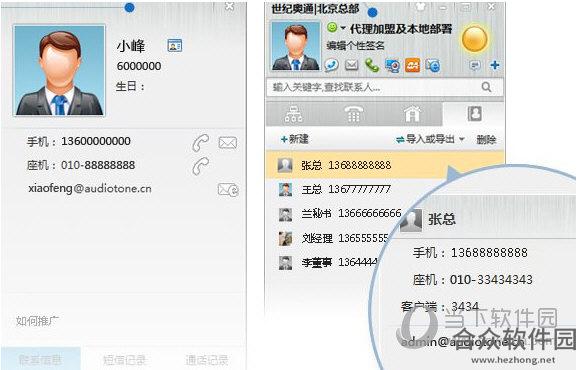The image size is (581, 370).
Task: Open the mail envelope icon in toolbar
Action: coord(352,65)
